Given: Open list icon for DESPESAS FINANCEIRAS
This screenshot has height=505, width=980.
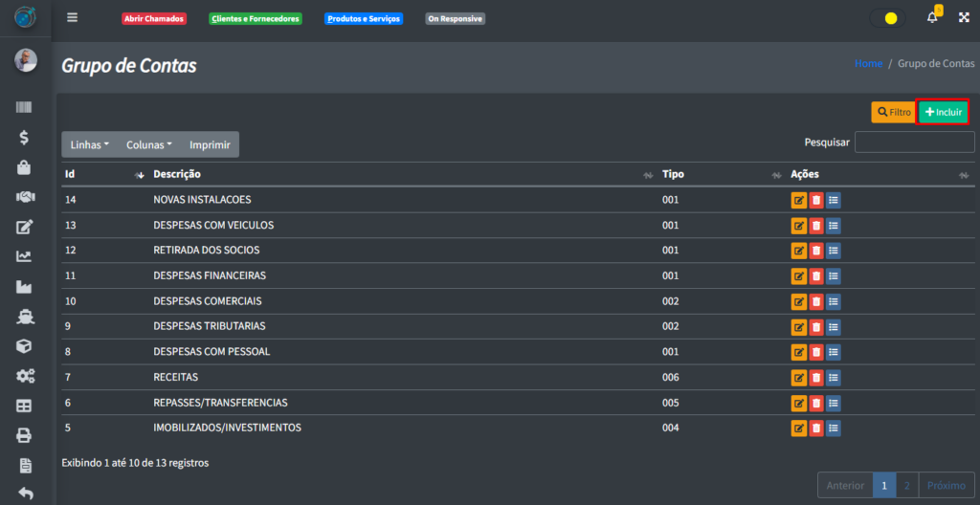Looking at the screenshot, I should pos(833,275).
